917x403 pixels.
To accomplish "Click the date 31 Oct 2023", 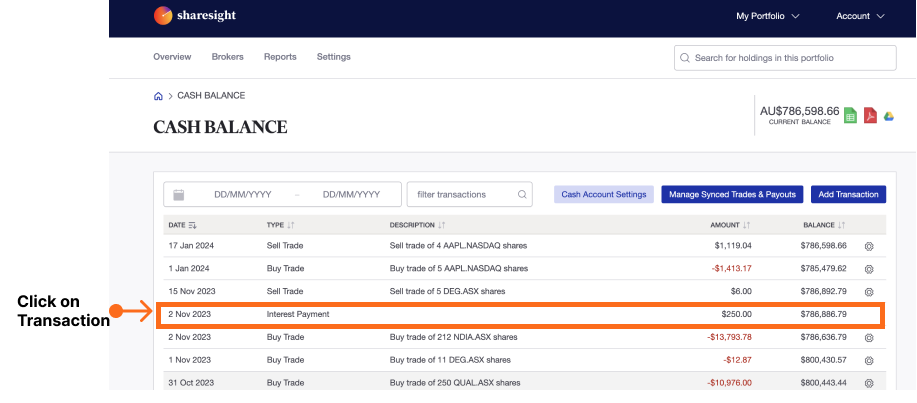I will [191, 383].
